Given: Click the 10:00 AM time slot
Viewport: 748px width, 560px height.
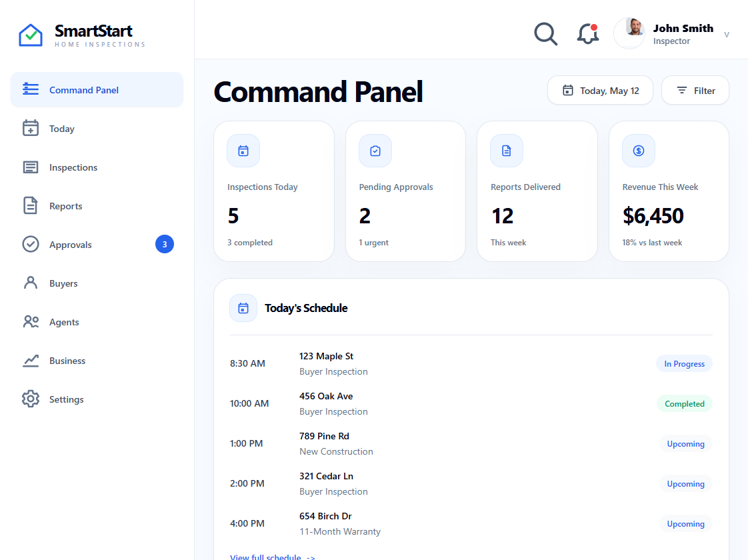Looking at the screenshot, I should pos(249,403).
